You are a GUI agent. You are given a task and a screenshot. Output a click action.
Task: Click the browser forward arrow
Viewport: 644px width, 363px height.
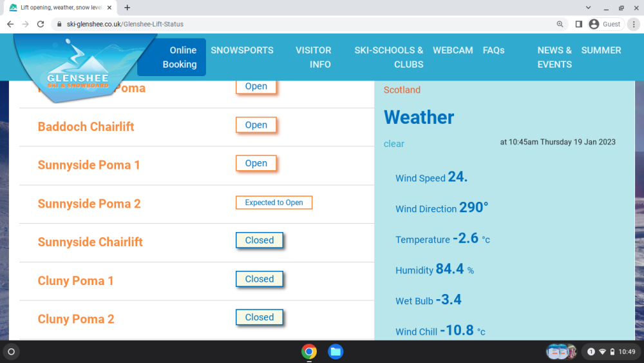pyautogui.click(x=26, y=25)
